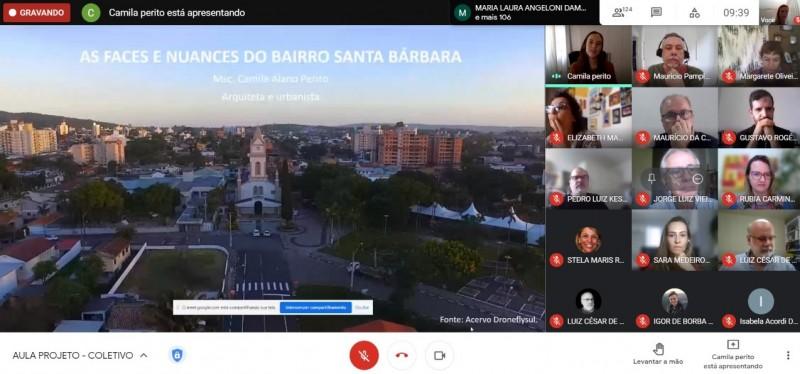The width and height of the screenshot is (800, 374).
Task: Click Igor de Borba round avatar photo
Action: click(674, 301)
